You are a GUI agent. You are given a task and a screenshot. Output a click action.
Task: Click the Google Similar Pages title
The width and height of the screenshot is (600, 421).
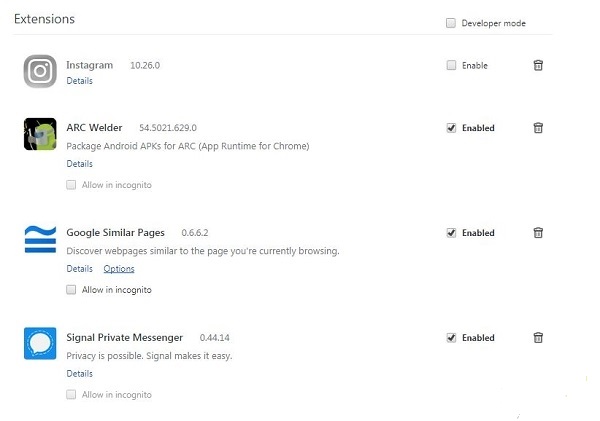[116, 233]
